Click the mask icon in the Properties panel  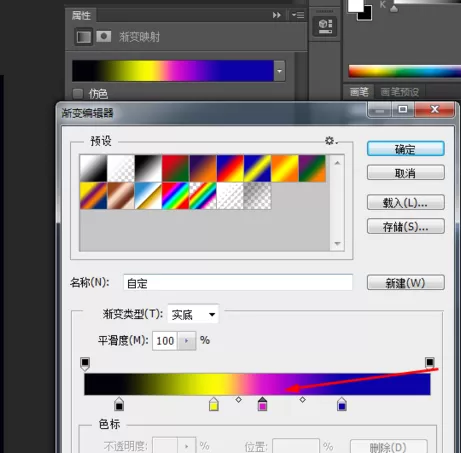coord(104,36)
